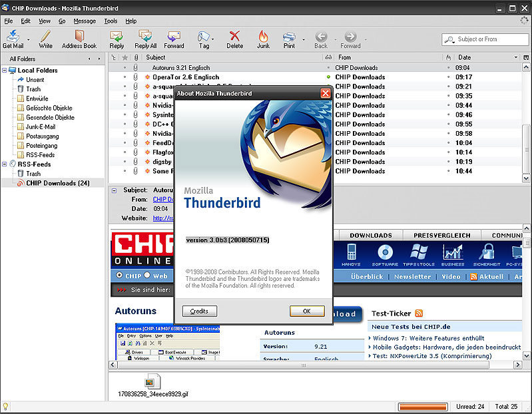Collapse the RSS-Feeds account tree

point(5,164)
